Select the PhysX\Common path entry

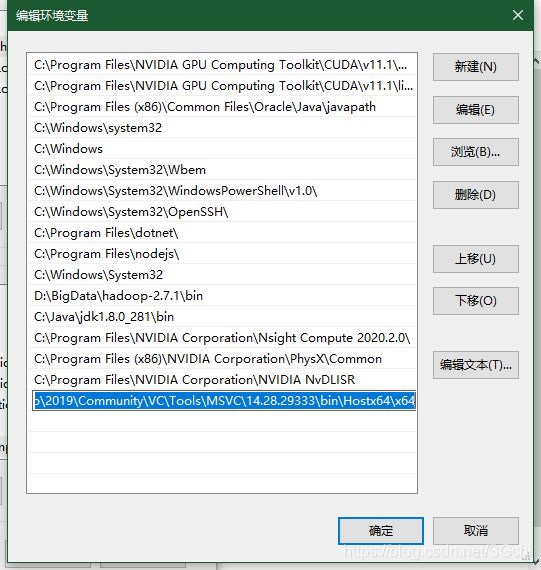pyautogui.click(x=223, y=359)
